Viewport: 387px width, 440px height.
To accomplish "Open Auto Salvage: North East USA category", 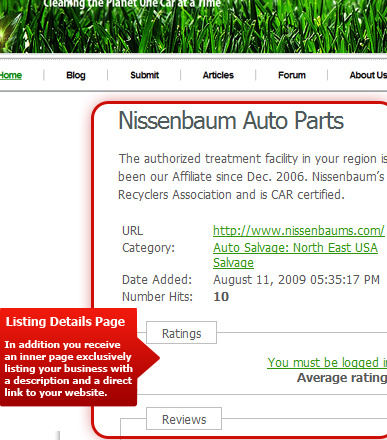I will pos(295,255).
